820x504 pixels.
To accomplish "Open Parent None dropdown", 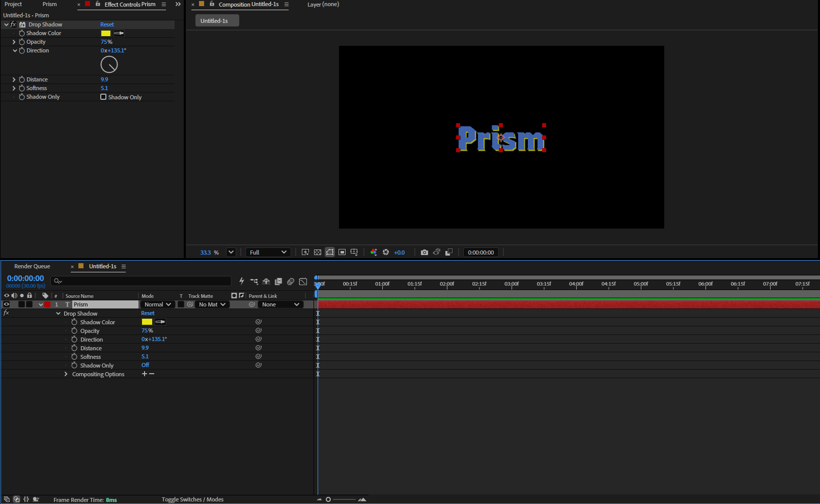I will 280,304.
